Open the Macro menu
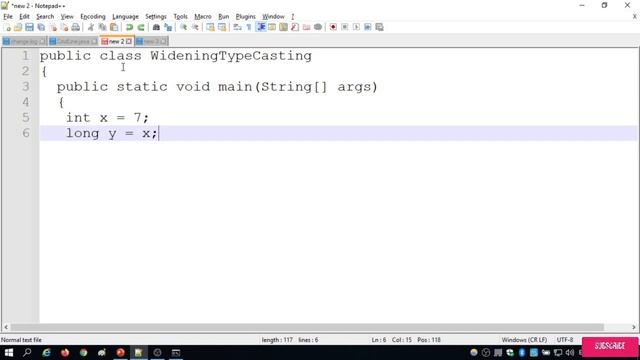The image size is (640, 360). click(202, 17)
